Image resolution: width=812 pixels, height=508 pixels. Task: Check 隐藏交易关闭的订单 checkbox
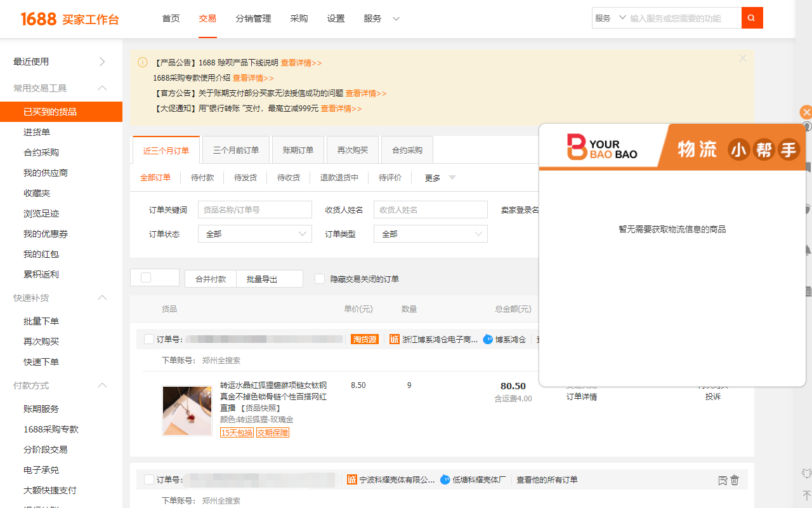click(320, 279)
